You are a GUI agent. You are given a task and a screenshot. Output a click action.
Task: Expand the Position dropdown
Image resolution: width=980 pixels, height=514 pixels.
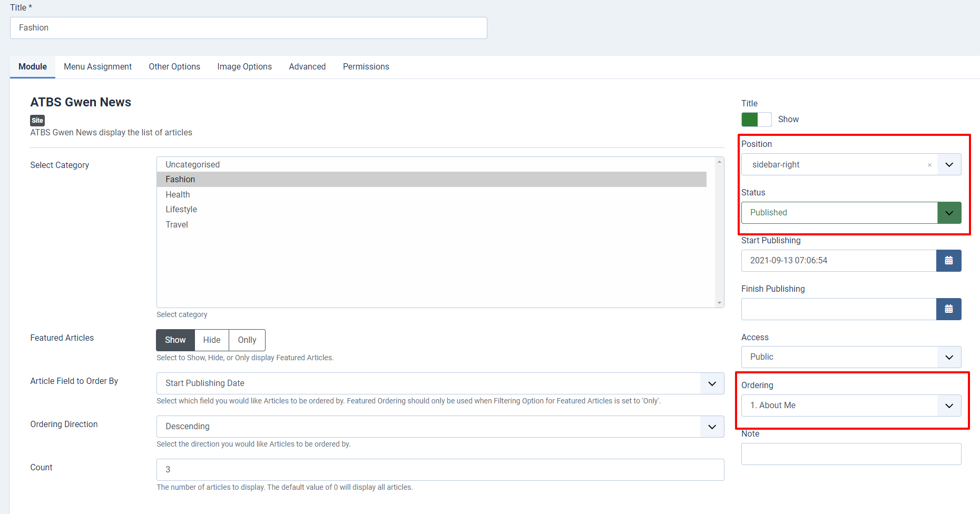pyautogui.click(x=949, y=165)
